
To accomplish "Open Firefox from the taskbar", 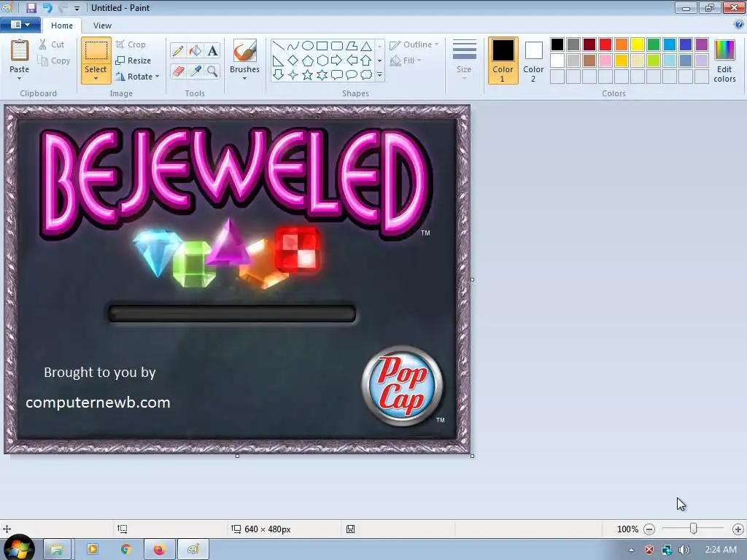I will coord(160,550).
